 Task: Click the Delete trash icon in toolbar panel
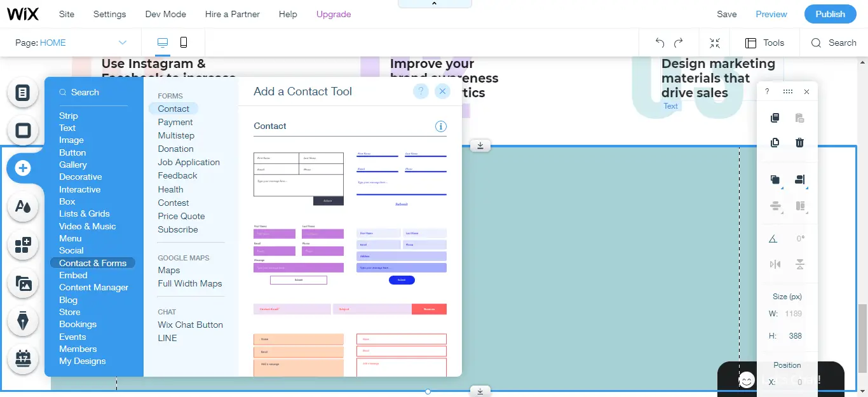point(800,142)
